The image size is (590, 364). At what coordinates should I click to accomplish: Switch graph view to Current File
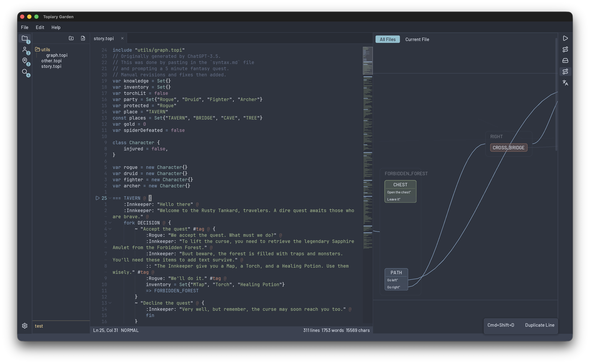coord(417,39)
